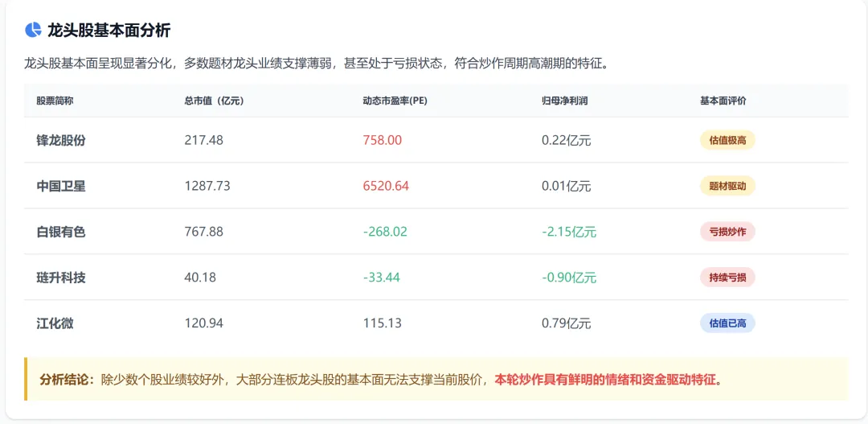Click the red PE value 6520.64
This screenshot has width=868, height=424.
(x=386, y=186)
